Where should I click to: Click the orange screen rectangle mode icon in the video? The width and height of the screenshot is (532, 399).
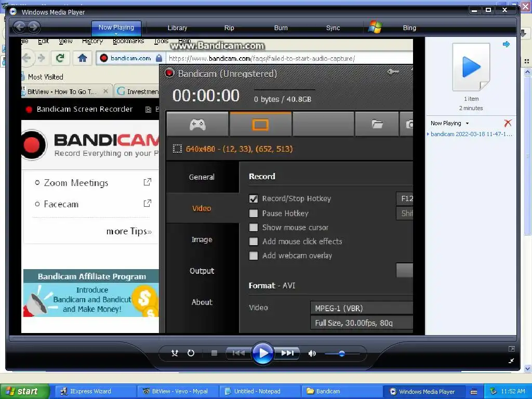260,125
